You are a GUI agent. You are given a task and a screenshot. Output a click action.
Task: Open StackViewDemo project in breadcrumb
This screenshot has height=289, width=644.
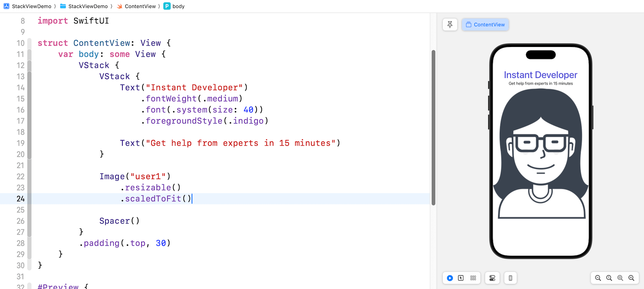(28, 6)
